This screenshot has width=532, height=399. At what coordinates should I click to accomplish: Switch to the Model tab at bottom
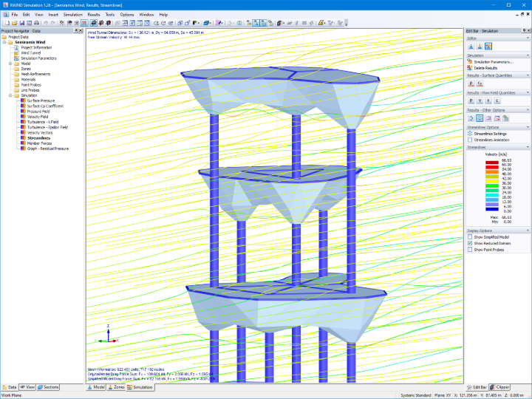[x=96, y=387]
